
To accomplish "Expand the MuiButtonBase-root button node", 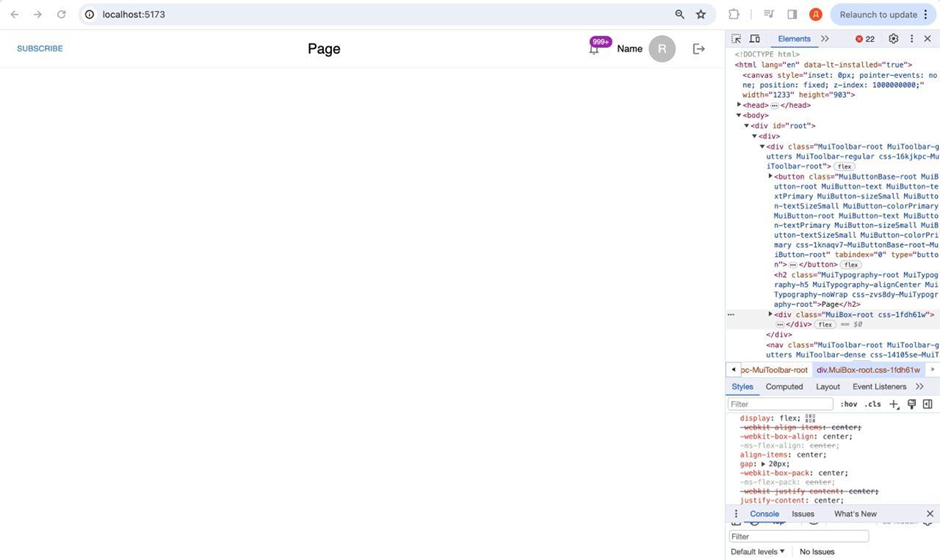I will [x=770, y=176].
